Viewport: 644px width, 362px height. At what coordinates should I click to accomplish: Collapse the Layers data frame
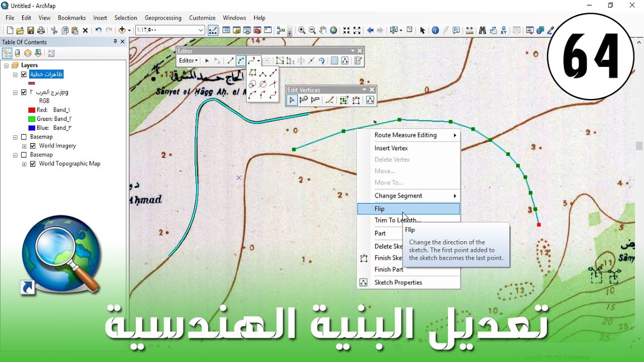6,65
